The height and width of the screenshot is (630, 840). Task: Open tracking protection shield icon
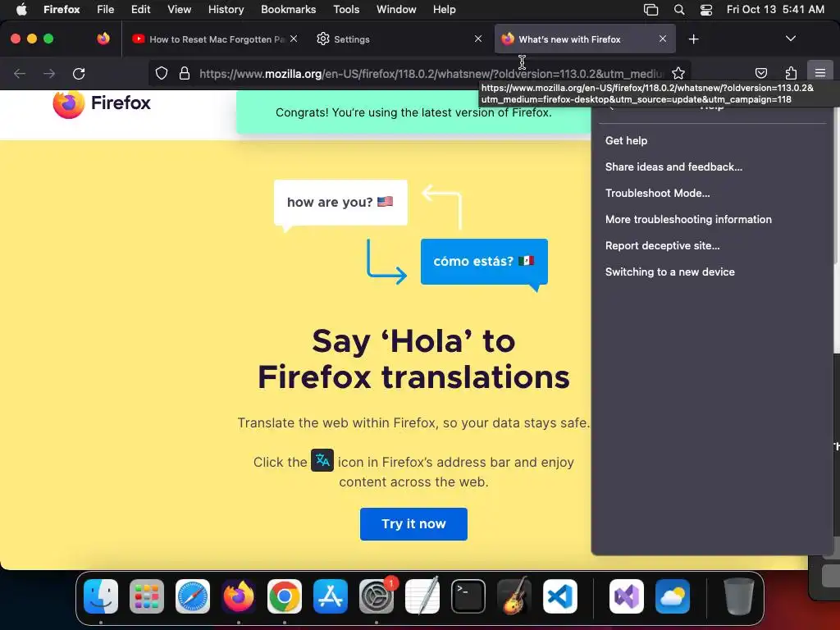[162, 73]
